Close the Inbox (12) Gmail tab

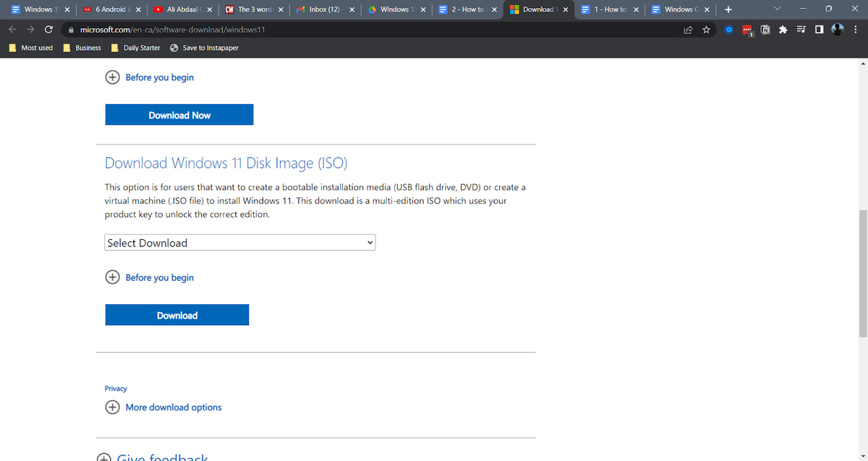[352, 9]
